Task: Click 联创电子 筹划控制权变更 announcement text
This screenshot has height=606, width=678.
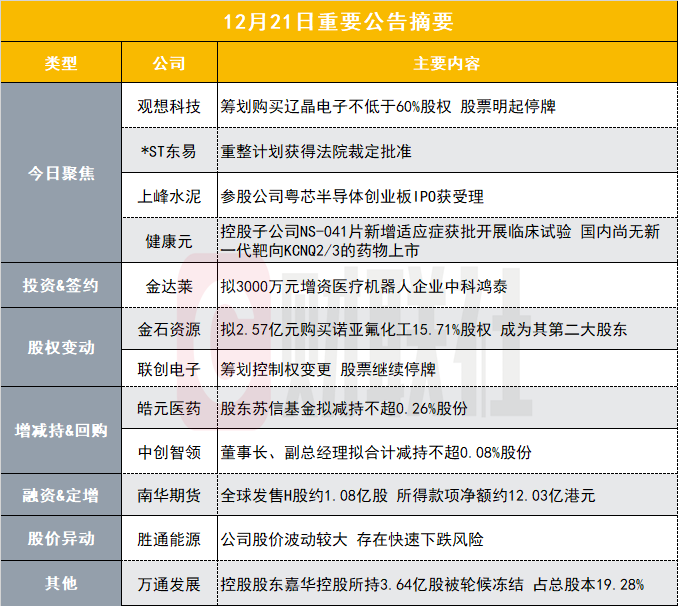Action: pyautogui.click(x=328, y=369)
